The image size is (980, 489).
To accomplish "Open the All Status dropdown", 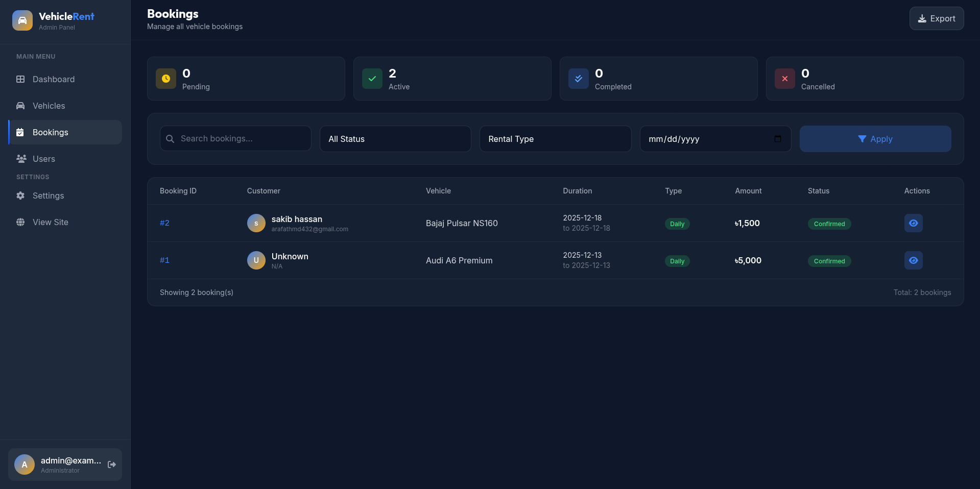I will point(395,139).
